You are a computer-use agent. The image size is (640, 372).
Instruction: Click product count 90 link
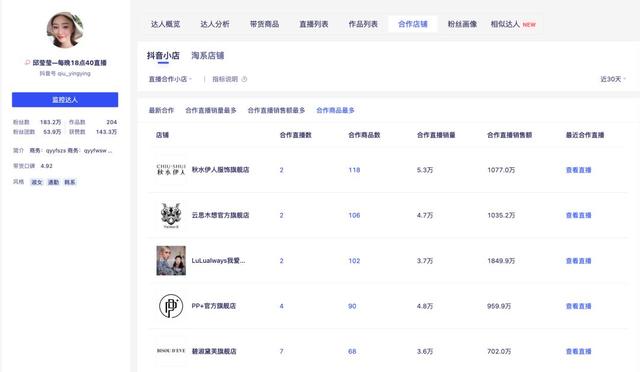(x=352, y=306)
